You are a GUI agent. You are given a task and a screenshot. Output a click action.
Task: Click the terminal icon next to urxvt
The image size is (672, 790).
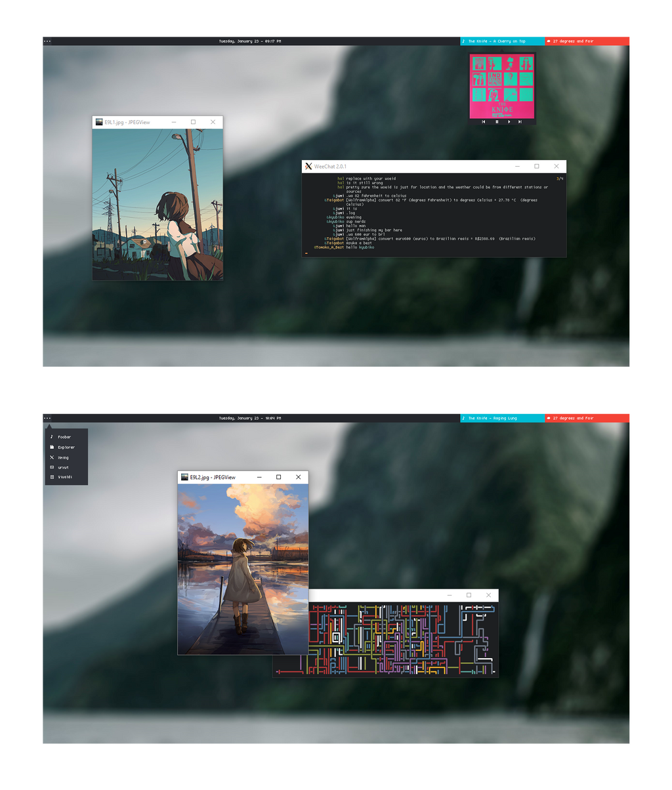(x=52, y=467)
